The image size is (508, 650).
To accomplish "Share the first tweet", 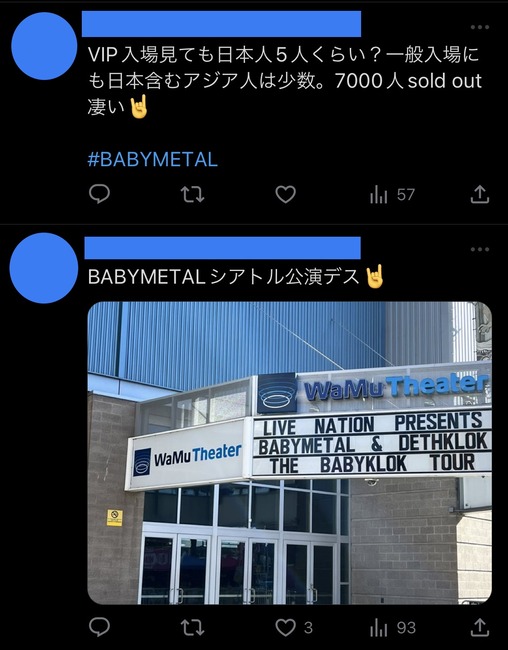I will 480,194.
